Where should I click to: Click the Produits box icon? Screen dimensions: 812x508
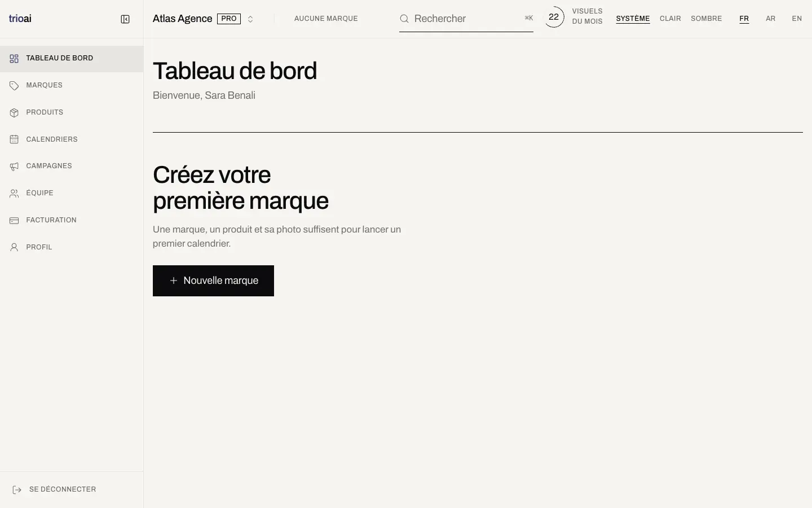[14, 113]
